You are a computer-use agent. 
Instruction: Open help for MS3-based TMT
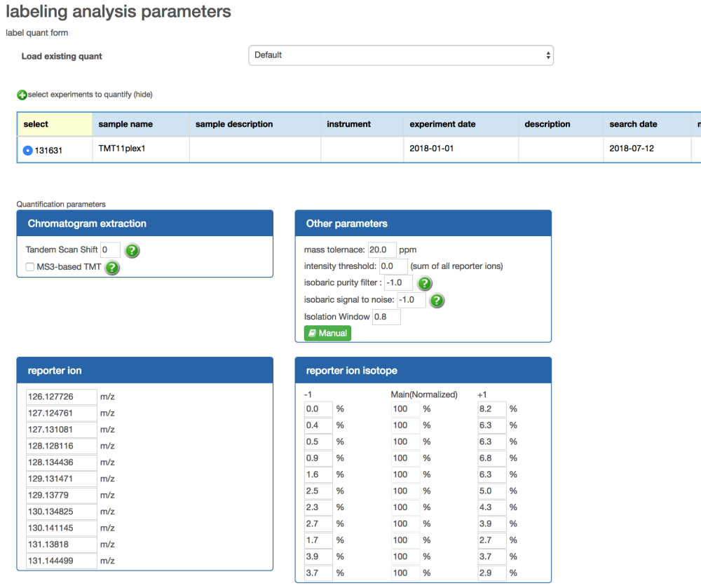coord(112,268)
